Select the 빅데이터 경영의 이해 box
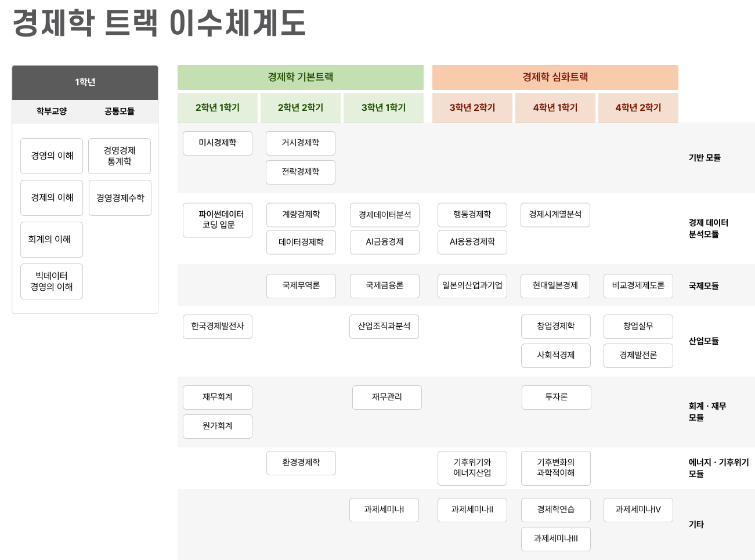The image size is (755, 560). tap(52, 281)
